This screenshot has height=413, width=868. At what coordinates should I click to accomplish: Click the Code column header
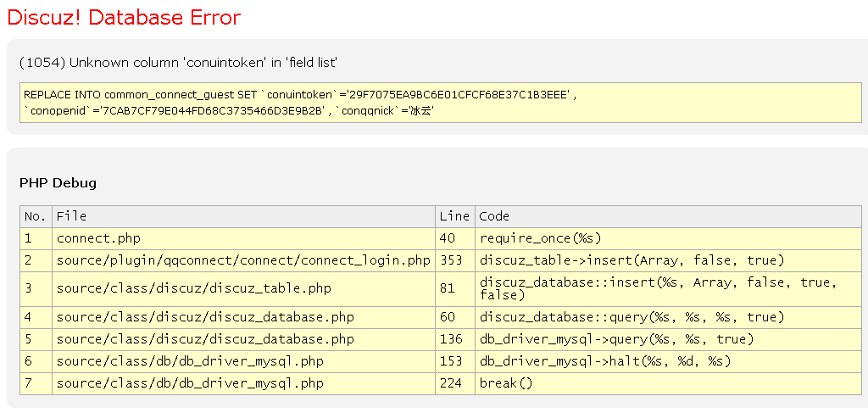click(494, 216)
